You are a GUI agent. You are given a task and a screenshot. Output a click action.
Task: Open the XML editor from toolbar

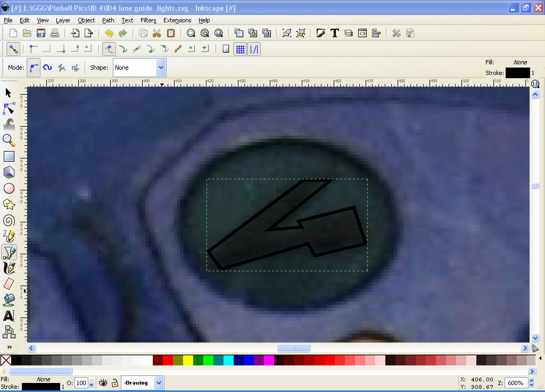(x=362, y=33)
